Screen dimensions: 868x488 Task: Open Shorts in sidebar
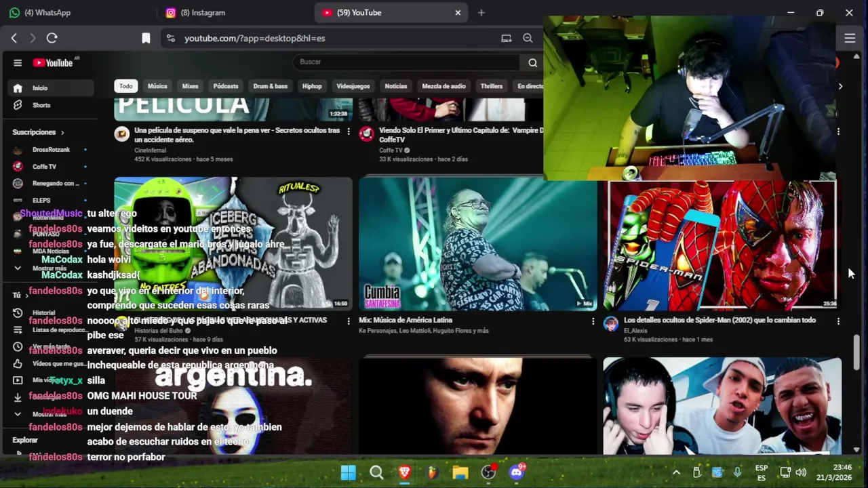coord(51,105)
